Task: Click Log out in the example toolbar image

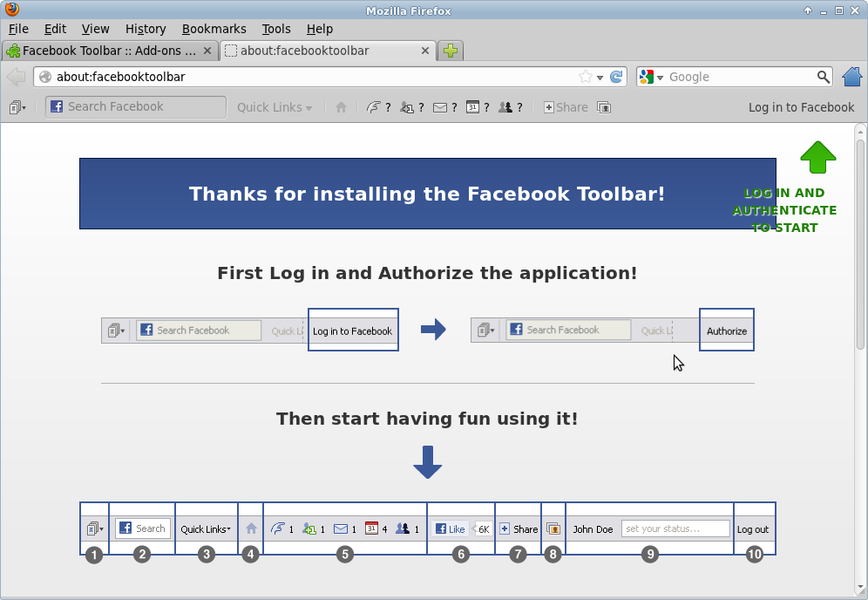Action: click(x=753, y=529)
